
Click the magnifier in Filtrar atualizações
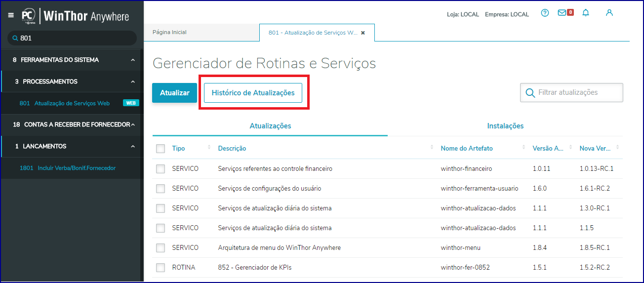click(530, 93)
